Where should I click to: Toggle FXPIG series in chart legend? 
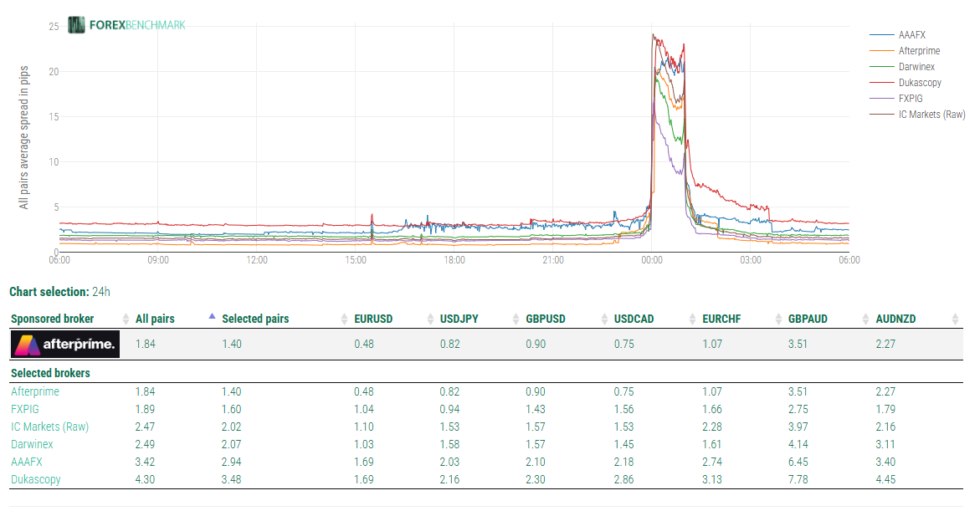tap(896, 98)
